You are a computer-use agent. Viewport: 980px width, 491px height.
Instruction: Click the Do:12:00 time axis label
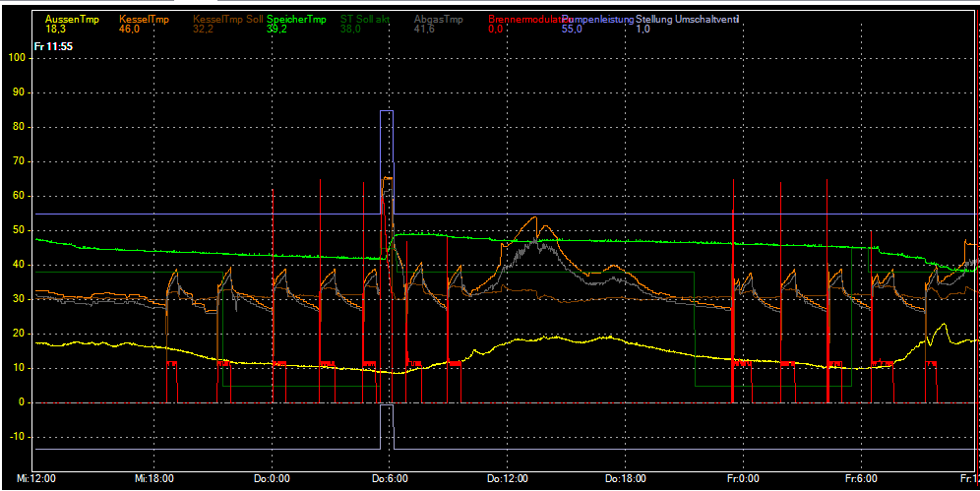point(510,479)
